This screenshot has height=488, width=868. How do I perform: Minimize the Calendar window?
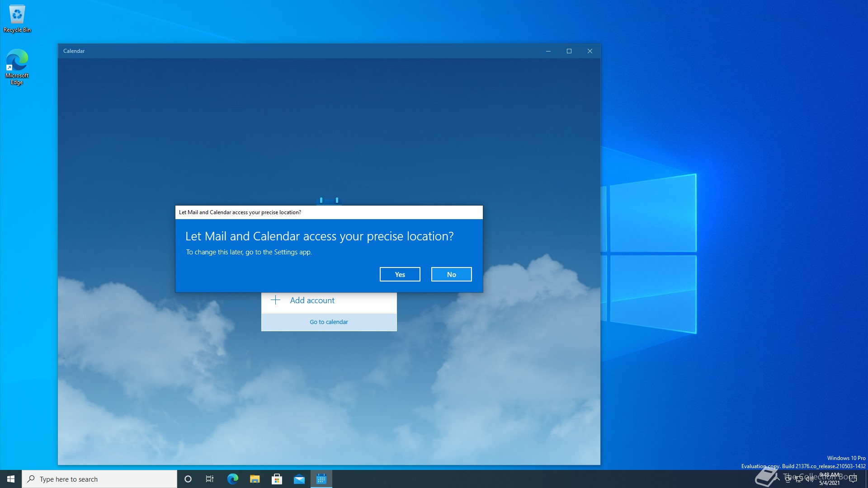pos(548,51)
